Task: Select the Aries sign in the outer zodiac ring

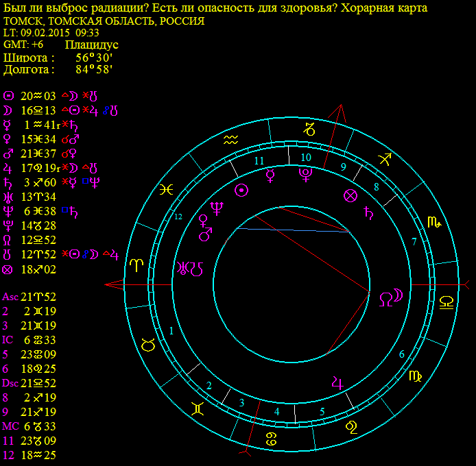Action: (x=136, y=265)
